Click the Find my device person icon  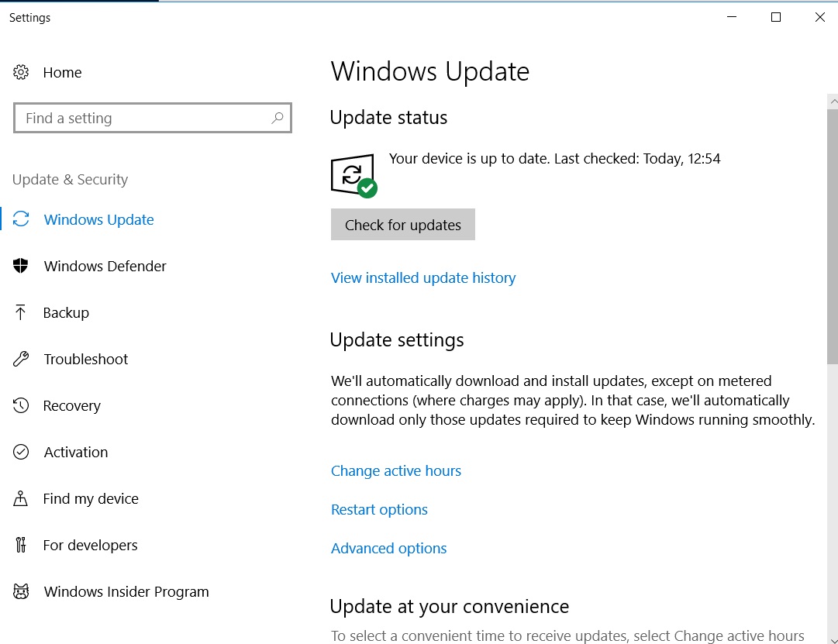[x=20, y=498]
